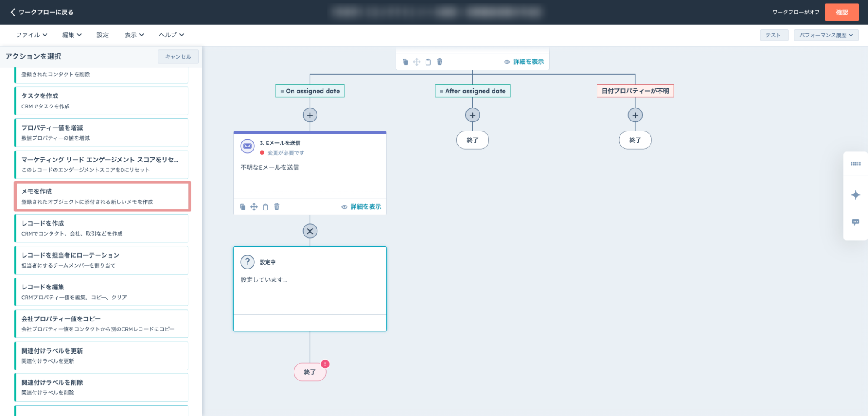The width and height of the screenshot is (868, 416).
Task: Choose 会社プロパティー値をコピー action
Action: [x=102, y=324]
